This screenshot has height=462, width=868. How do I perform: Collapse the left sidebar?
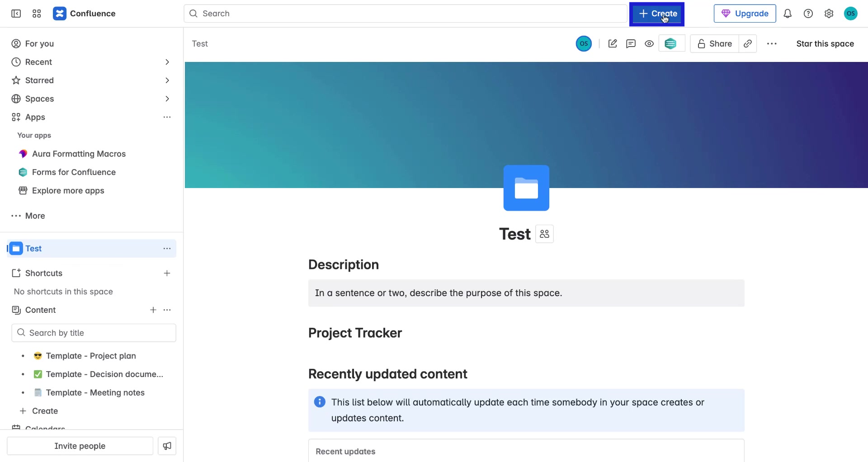click(x=16, y=14)
